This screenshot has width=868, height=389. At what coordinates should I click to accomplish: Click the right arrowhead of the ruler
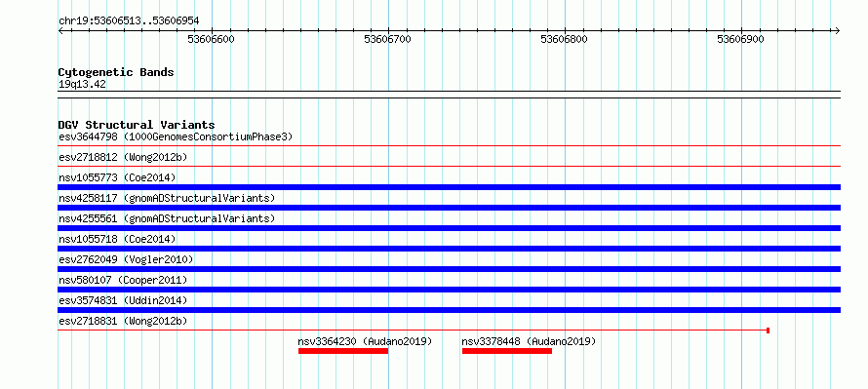click(838, 30)
